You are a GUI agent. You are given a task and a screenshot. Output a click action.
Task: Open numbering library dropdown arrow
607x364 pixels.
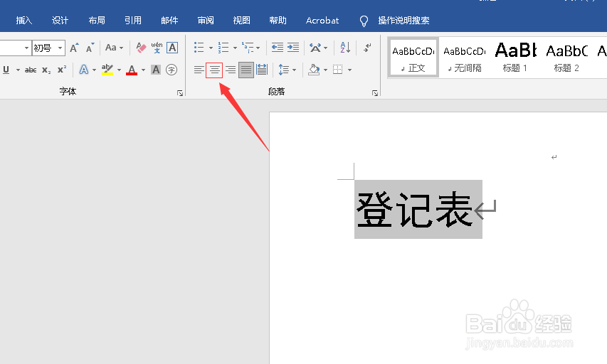235,48
